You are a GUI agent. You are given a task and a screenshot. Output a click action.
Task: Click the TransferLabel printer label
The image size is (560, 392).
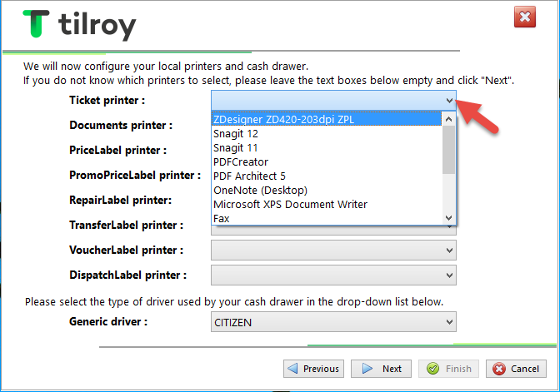(x=126, y=225)
